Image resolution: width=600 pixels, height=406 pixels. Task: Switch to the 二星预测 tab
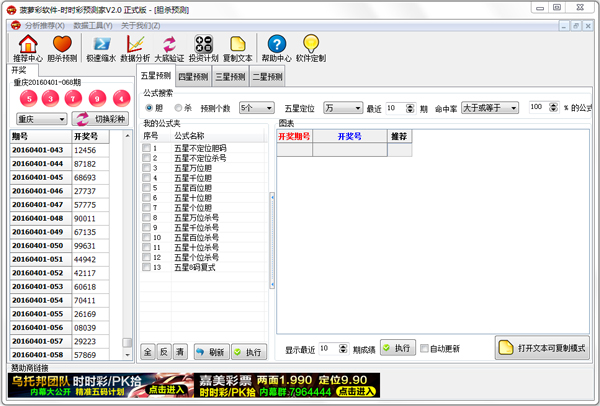tap(267, 77)
